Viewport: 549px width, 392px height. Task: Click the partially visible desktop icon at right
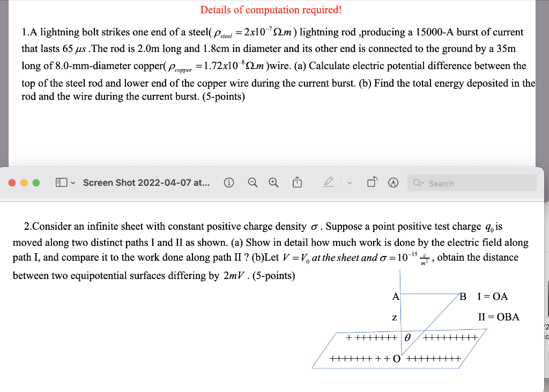click(x=546, y=332)
